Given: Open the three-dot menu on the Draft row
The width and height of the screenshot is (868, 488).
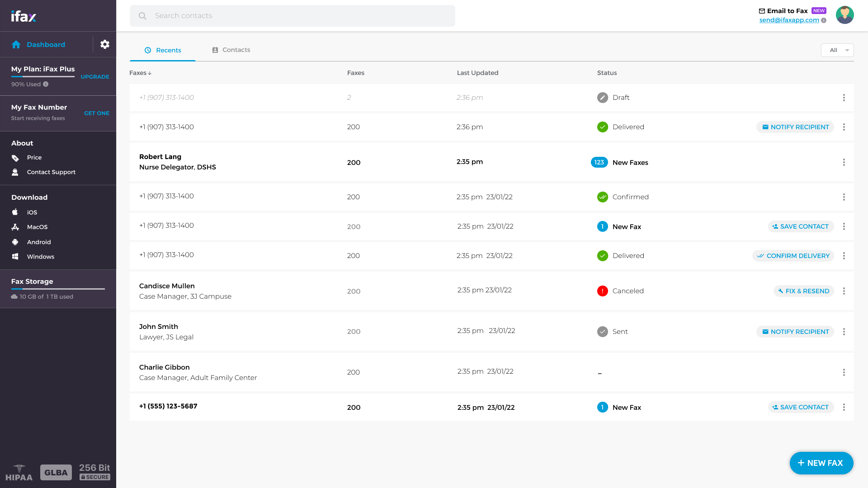Looking at the screenshot, I should [x=844, y=98].
